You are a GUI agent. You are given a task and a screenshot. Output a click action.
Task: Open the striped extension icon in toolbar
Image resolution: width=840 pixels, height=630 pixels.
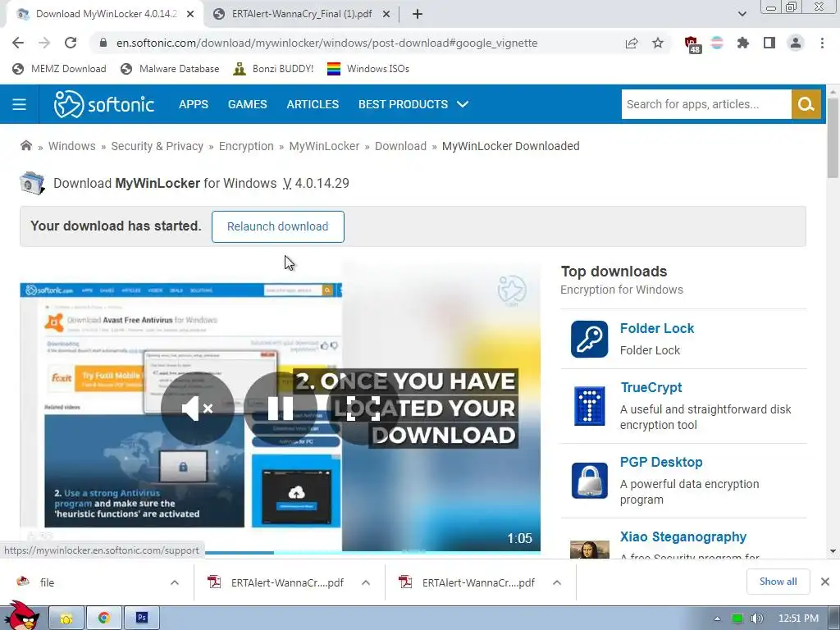[717, 43]
